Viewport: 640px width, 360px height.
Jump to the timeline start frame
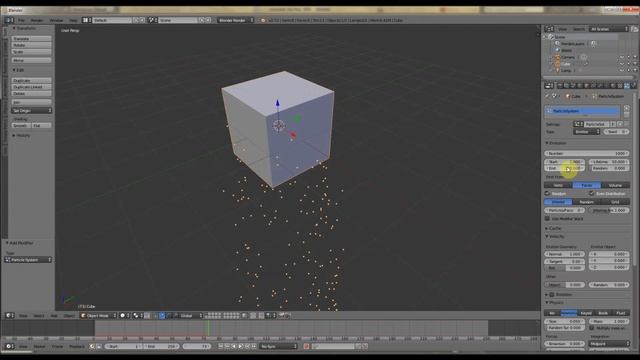click(x=220, y=346)
